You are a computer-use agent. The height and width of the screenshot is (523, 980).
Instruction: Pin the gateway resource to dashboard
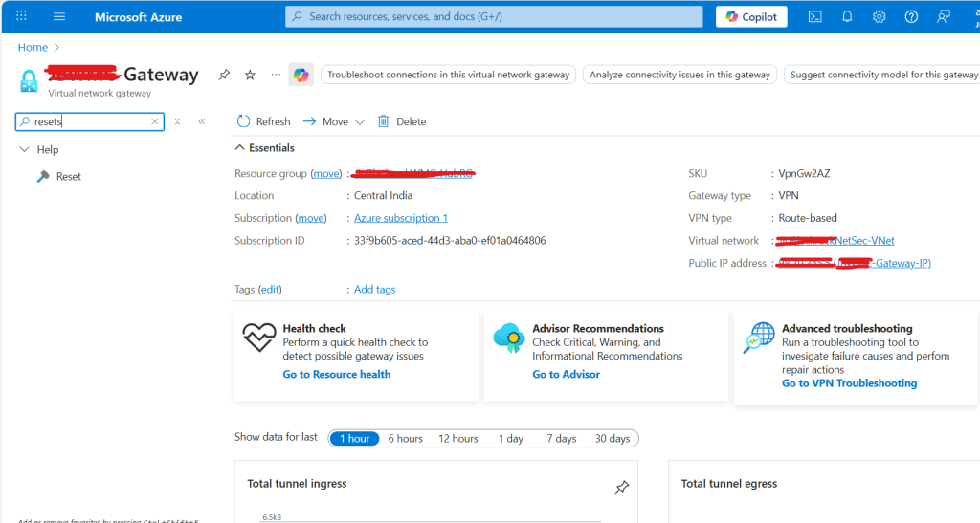click(x=224, y=75)
